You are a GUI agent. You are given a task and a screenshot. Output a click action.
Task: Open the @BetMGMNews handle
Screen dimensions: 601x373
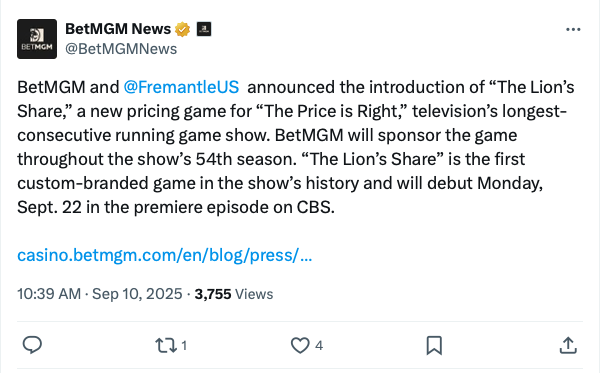(121, 49)
